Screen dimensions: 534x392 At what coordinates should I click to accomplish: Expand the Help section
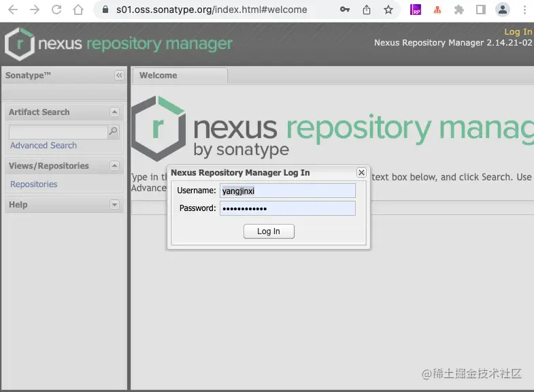pyautogui.click(x=114, y=205)
